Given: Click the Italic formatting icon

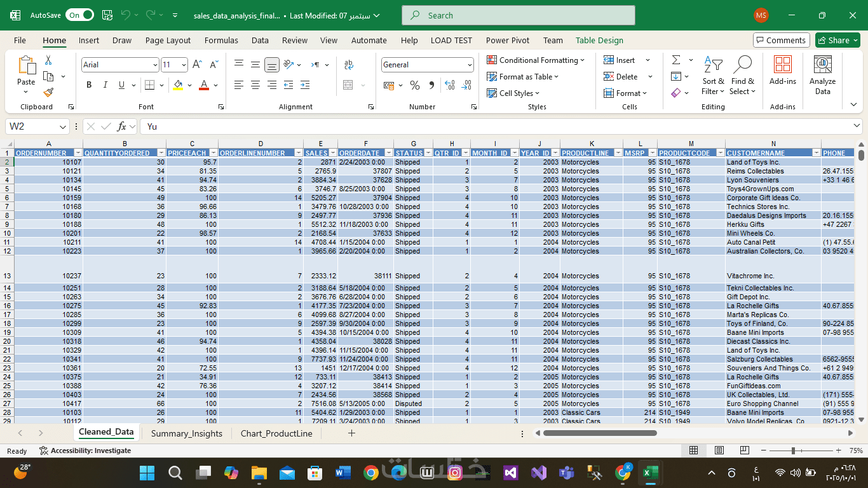Looking at the screenshot, I should pyautogui.click(x=105, y=85).
